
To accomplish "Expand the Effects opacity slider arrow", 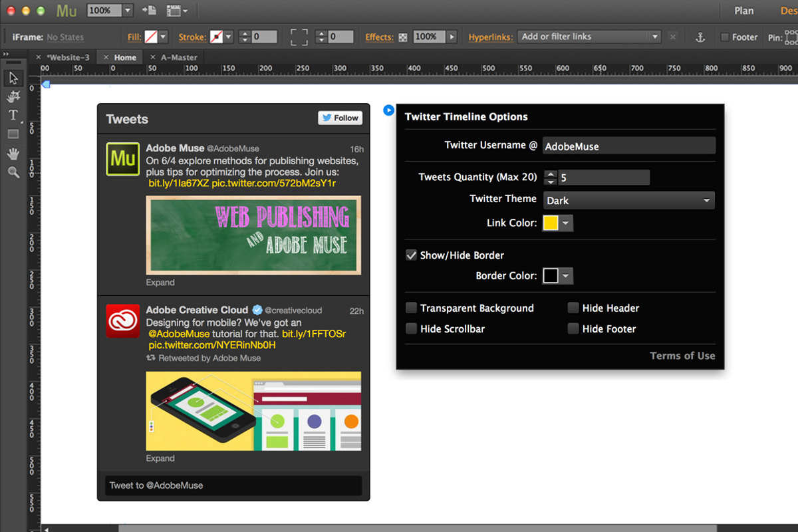I will [452, 37].
